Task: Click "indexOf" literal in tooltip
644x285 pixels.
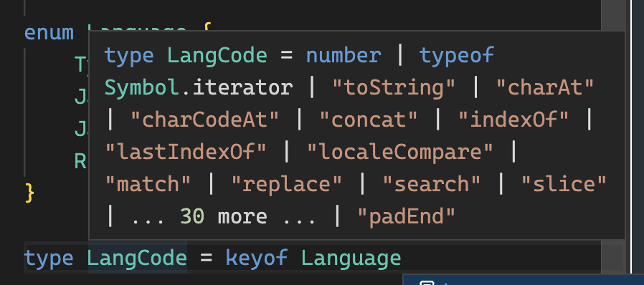Action: pyautogui.click(x=513, y=120)
